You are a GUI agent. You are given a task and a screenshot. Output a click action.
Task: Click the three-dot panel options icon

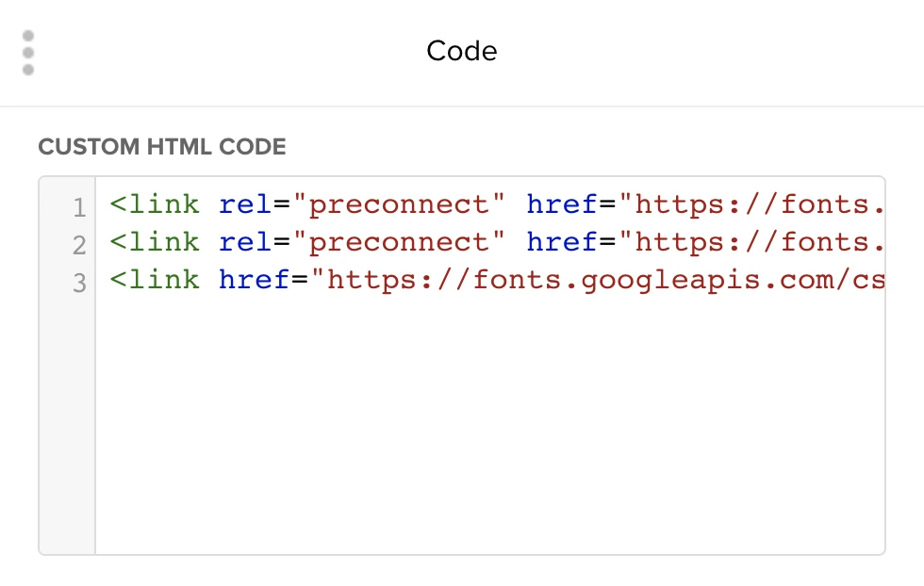28,53
